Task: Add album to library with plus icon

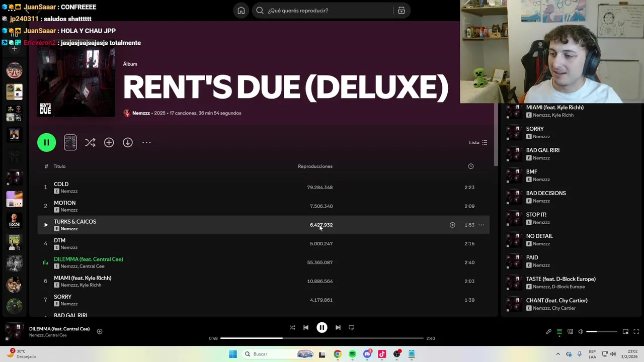Action: click(109, 143)
